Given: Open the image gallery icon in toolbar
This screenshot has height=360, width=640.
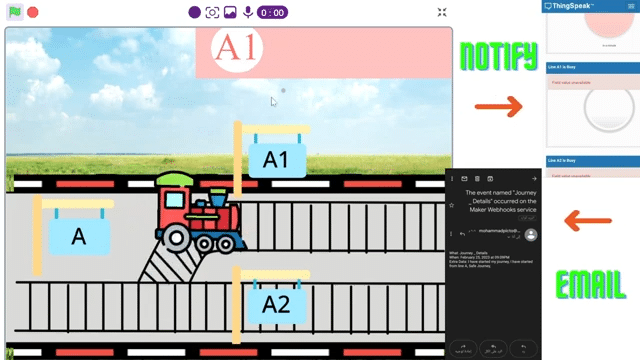Looking at the screenshot, I should click(230, 12).
